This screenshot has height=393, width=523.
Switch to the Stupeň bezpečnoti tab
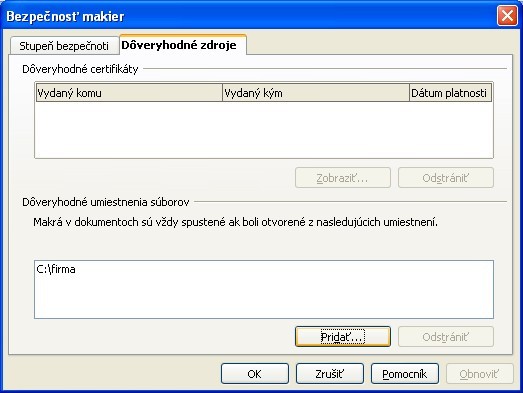pyautogui.click(x=64, y=46)
